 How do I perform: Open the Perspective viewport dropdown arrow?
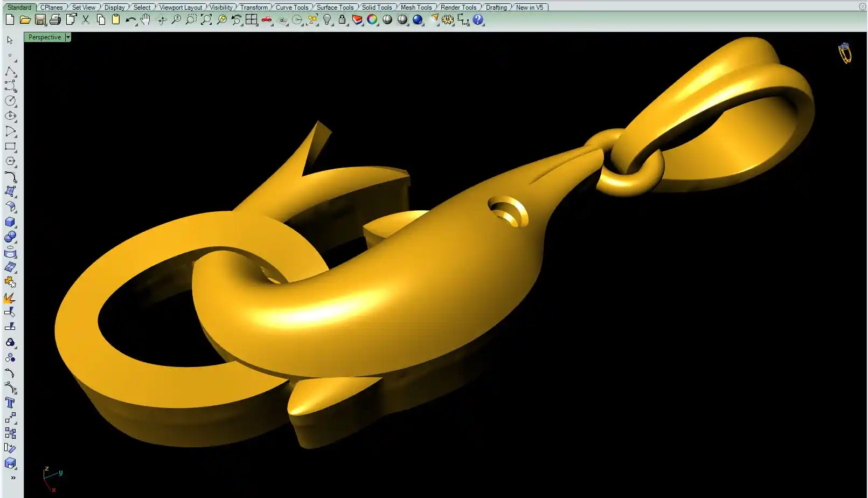68,37
